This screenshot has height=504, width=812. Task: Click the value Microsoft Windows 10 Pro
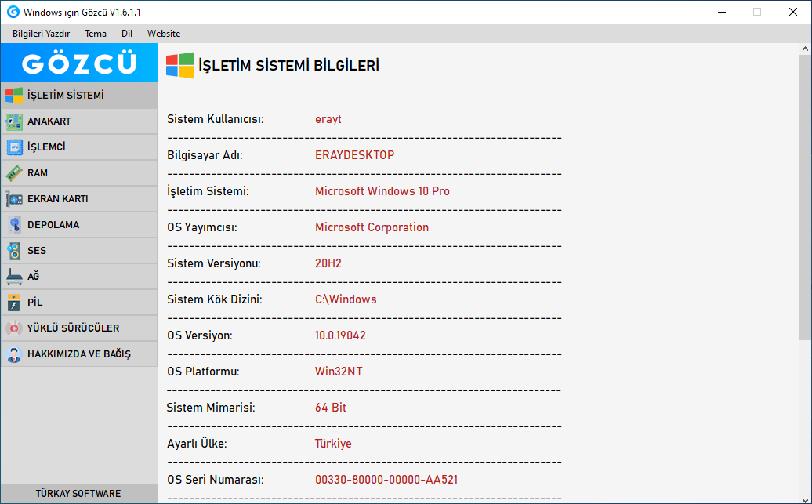pos(382,191)
